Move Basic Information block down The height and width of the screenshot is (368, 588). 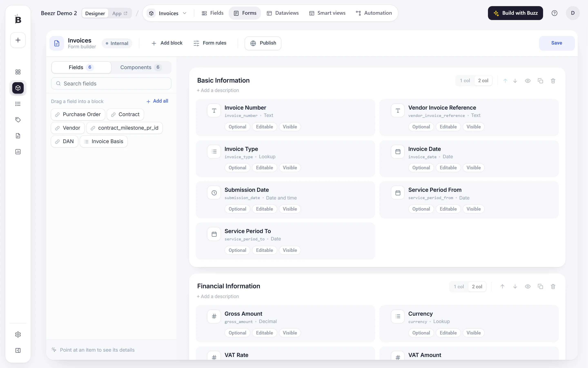point(515,81)
